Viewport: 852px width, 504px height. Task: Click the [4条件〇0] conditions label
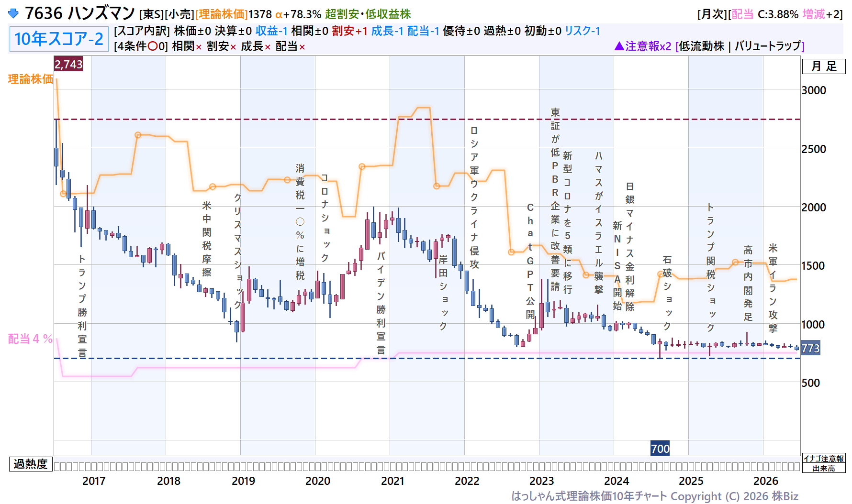pyautogui.click(x=141, y=46)
